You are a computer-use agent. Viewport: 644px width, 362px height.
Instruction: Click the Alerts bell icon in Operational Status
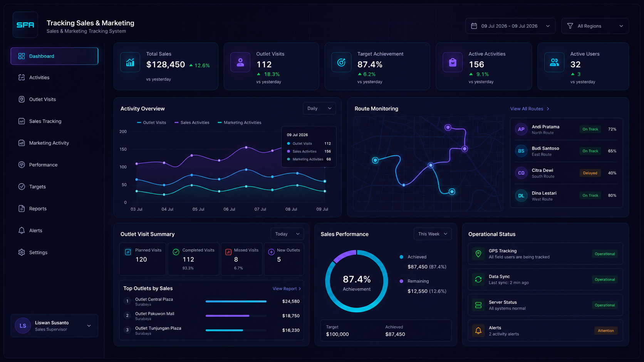point(478,330)
